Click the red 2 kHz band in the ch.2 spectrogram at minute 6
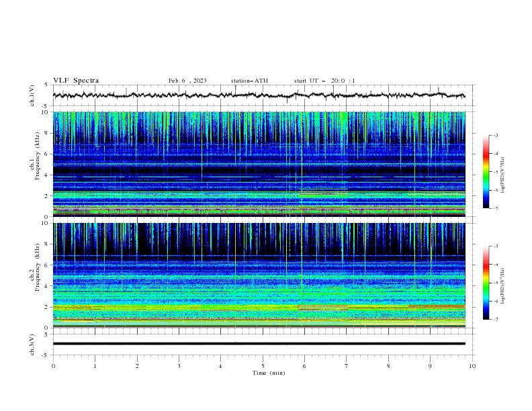The image size is (532, 411). (x=322, y=307)
